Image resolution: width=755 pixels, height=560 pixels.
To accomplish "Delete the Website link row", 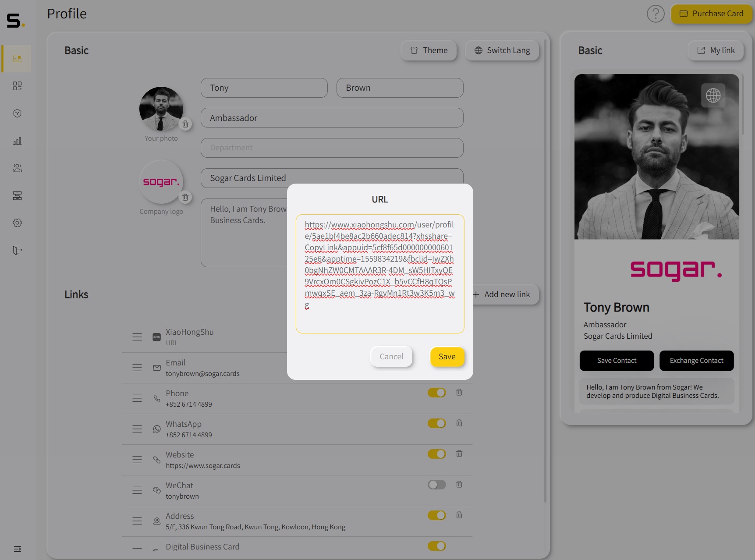I will 459,454.
